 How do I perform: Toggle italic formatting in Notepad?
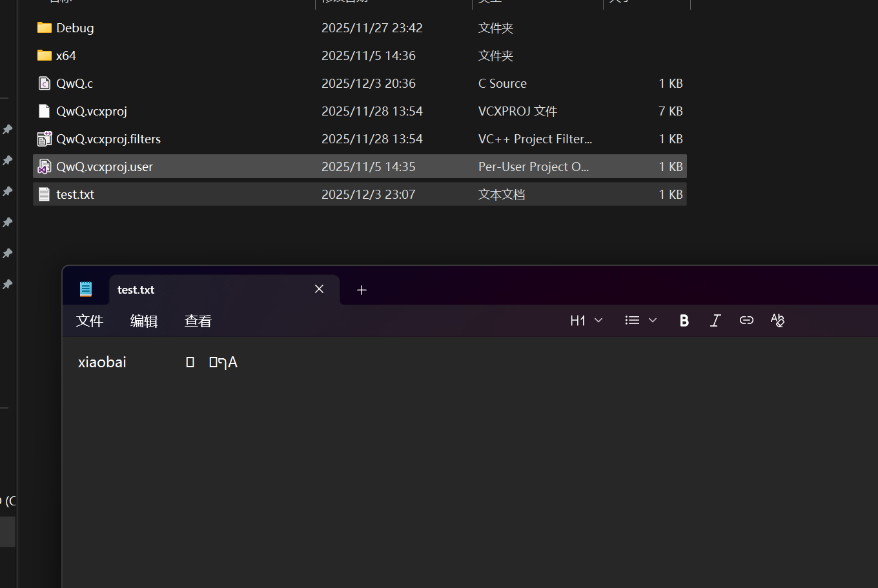coord(715,320)
